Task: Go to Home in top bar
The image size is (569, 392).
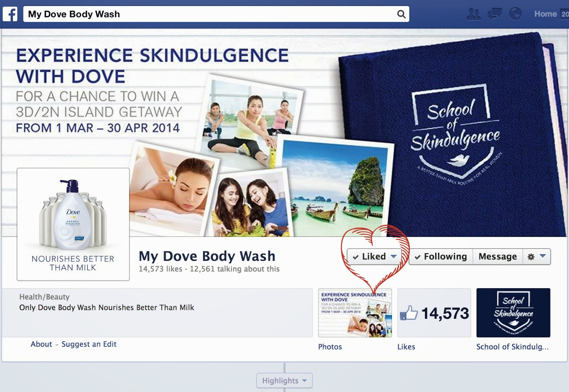Action: click(x=545, y=14)
